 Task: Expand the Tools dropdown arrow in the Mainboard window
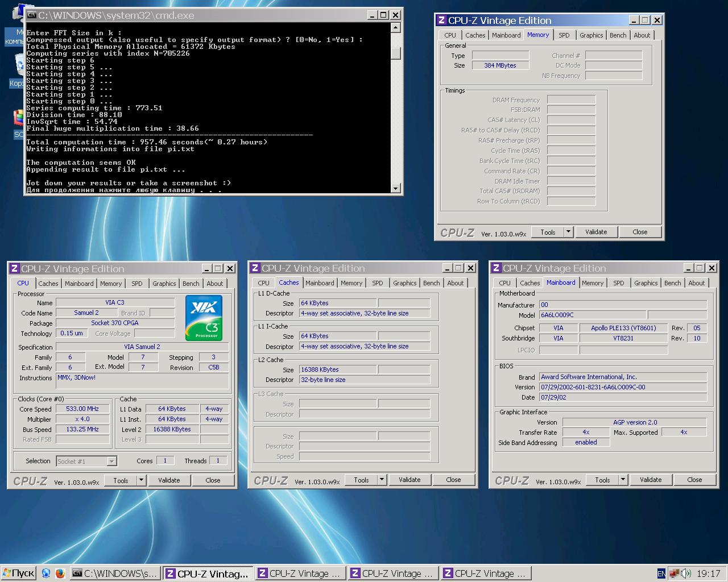pyautogui.click(x=623, y=480)
